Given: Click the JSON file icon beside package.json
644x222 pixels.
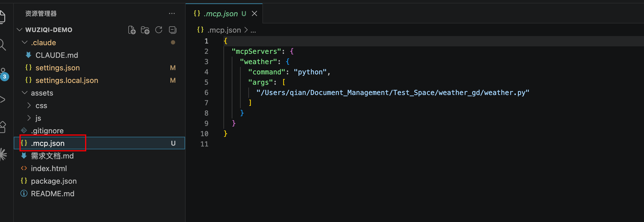Looking at the screenshot, I should pyautogui.click(x=24, y=181).
